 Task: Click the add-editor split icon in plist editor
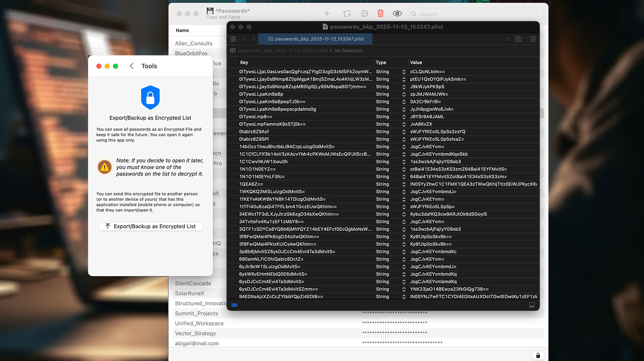[x=533, y=39]
